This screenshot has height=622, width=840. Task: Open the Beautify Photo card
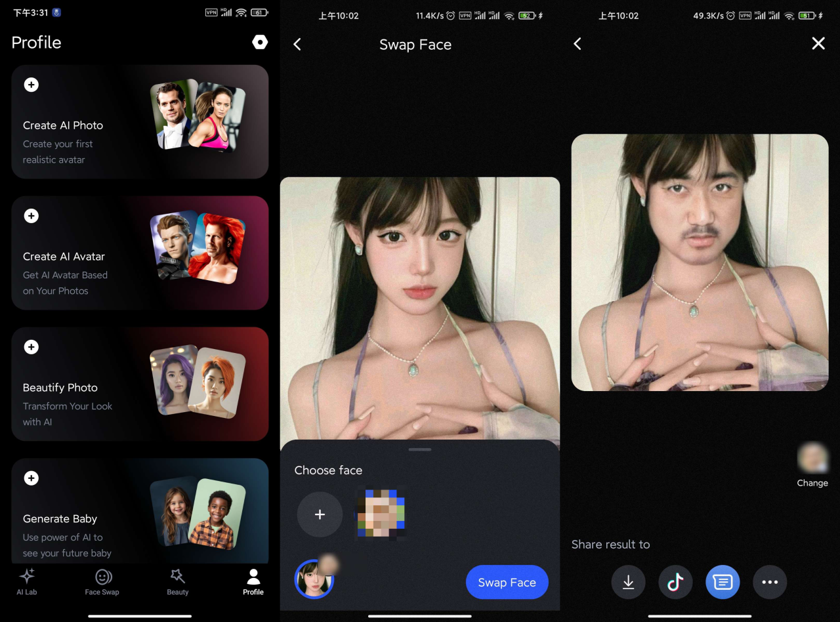[x=140, y=384]
